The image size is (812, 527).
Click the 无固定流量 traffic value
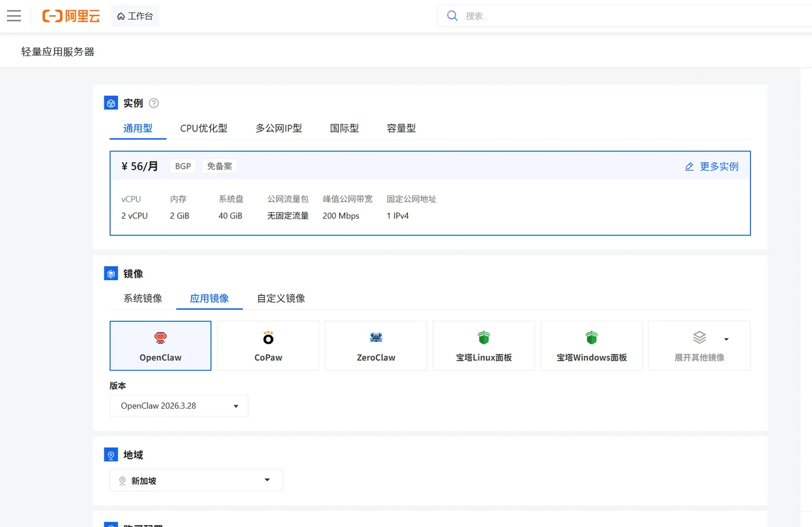[288, 216]
